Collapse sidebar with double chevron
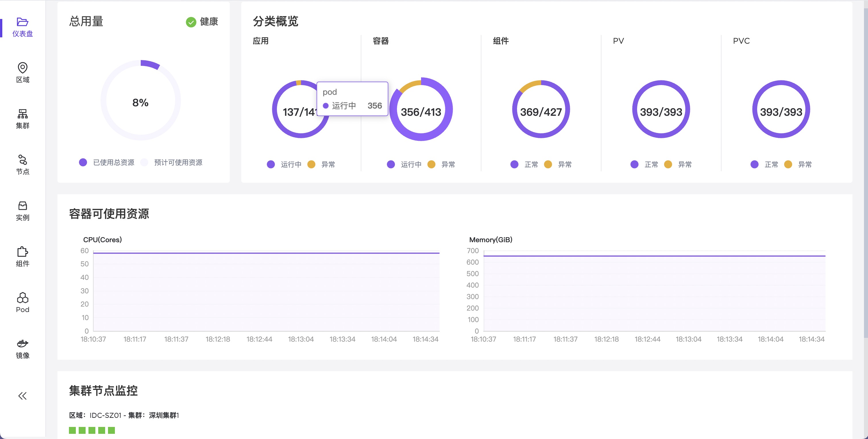868x439 pixels. (x=22, y=396)
